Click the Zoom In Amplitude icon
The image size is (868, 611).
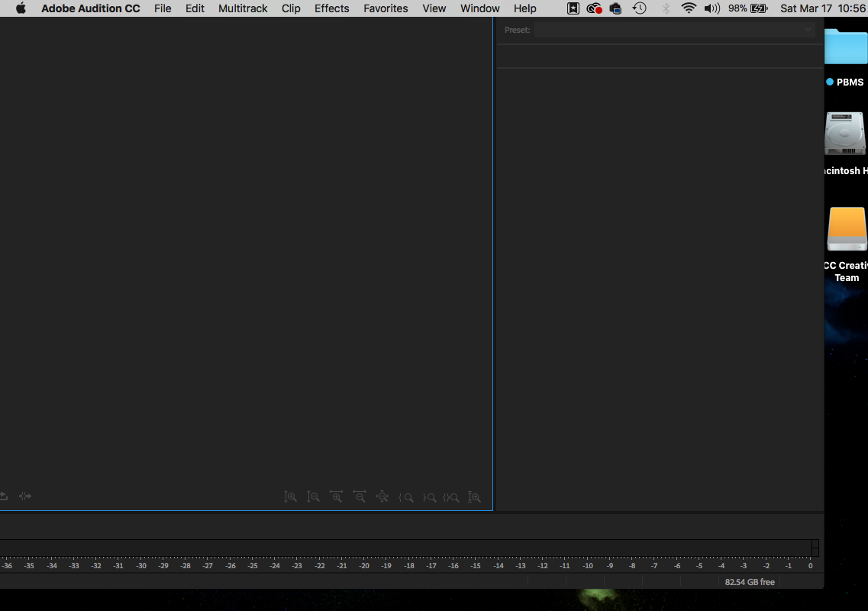(x=291, y=497)
